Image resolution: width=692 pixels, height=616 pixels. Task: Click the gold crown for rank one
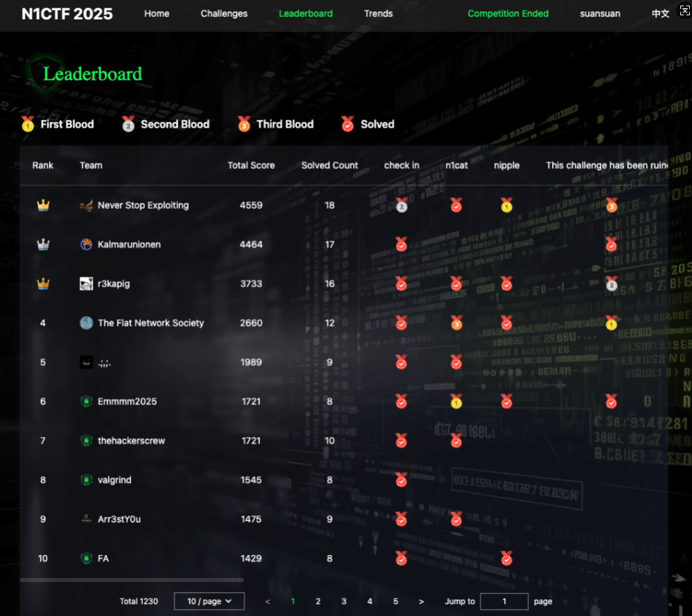point(43,205)
